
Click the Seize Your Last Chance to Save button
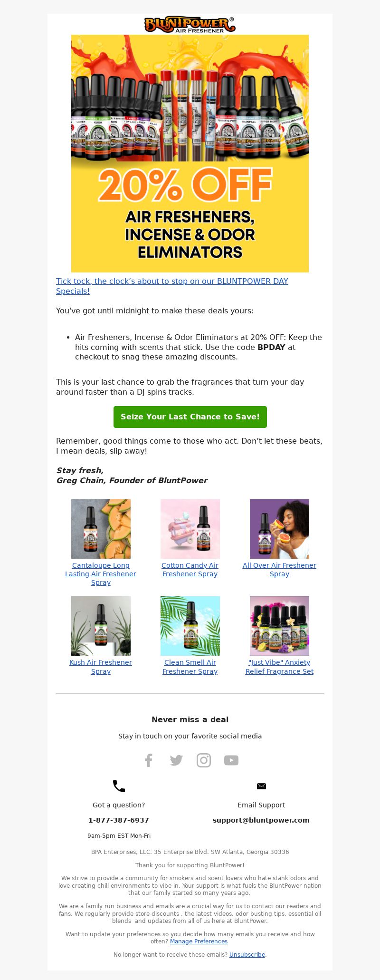[x=190, y=417]
